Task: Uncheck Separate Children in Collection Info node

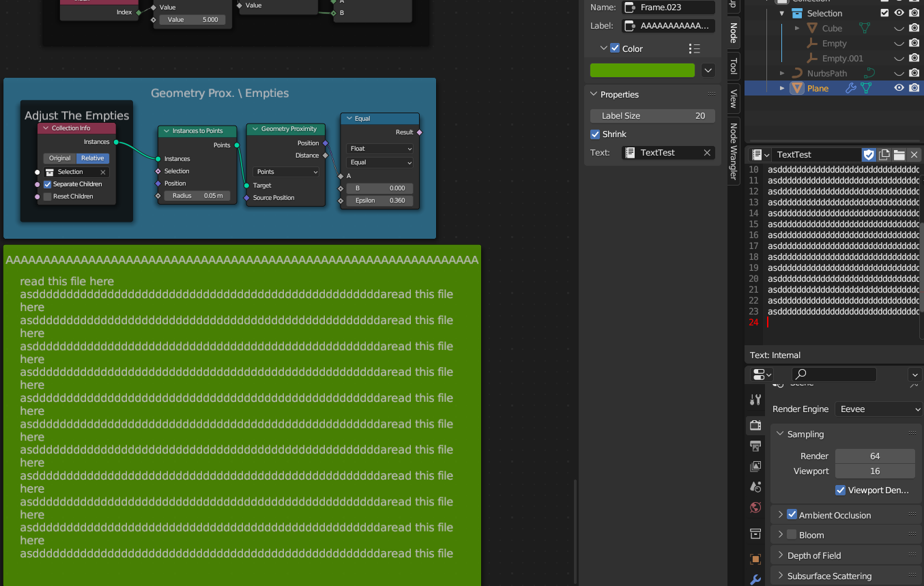Action: coord(48,184)
